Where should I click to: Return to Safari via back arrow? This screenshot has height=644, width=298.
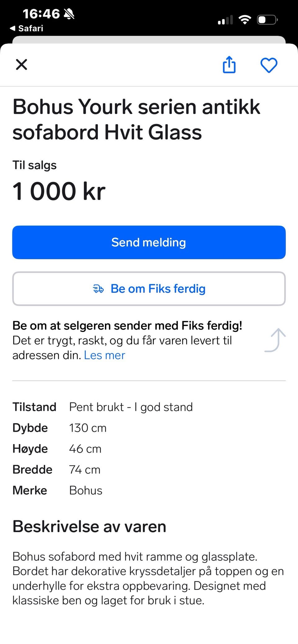(x=26, y=28)
